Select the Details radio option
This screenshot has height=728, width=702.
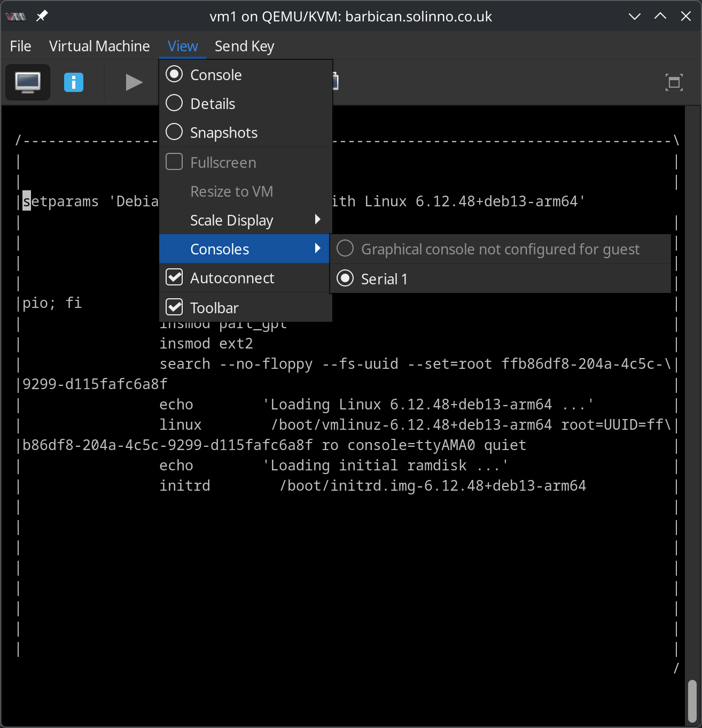(x=174, y=103)
